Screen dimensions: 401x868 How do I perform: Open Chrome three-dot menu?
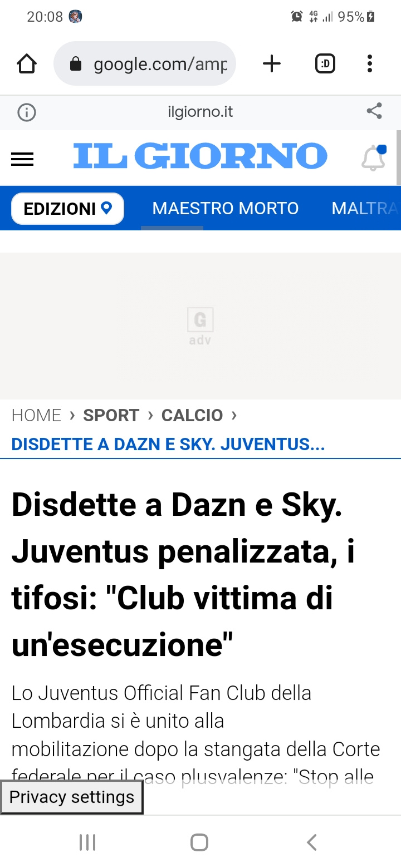370,64
